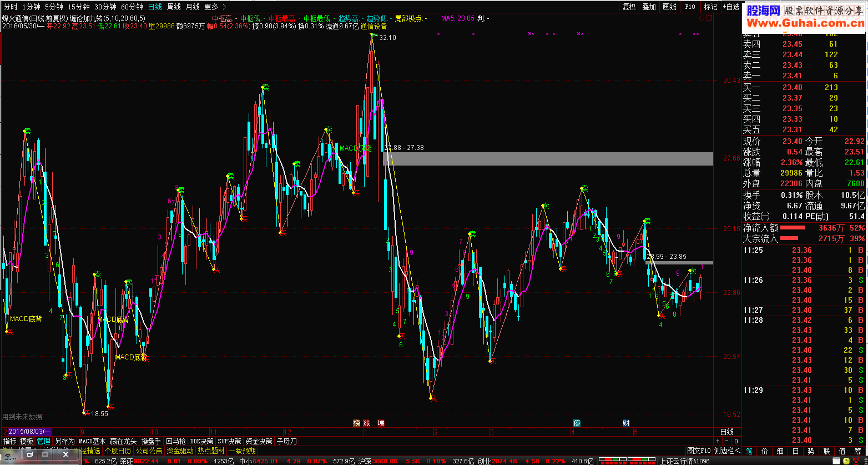Switch to the 分时 period
Image resolution: width=868 pixels, height=465 pixels.
(x=11, y=7)
